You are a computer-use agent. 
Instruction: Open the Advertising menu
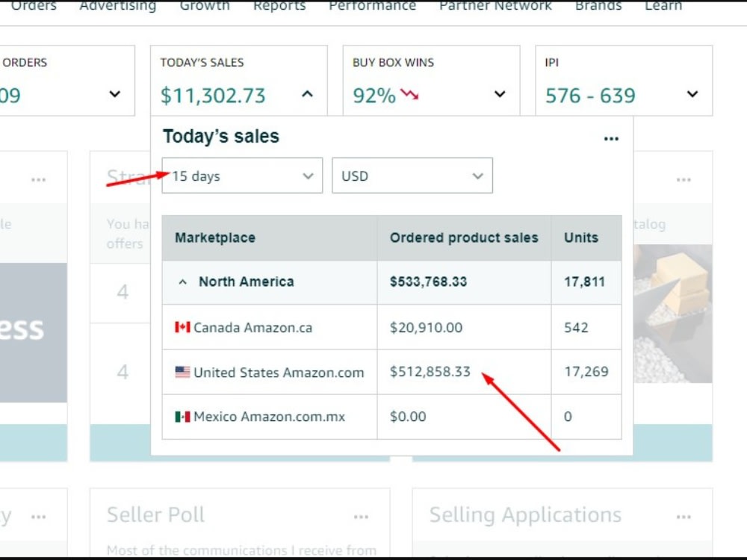[x=118, y=6]
